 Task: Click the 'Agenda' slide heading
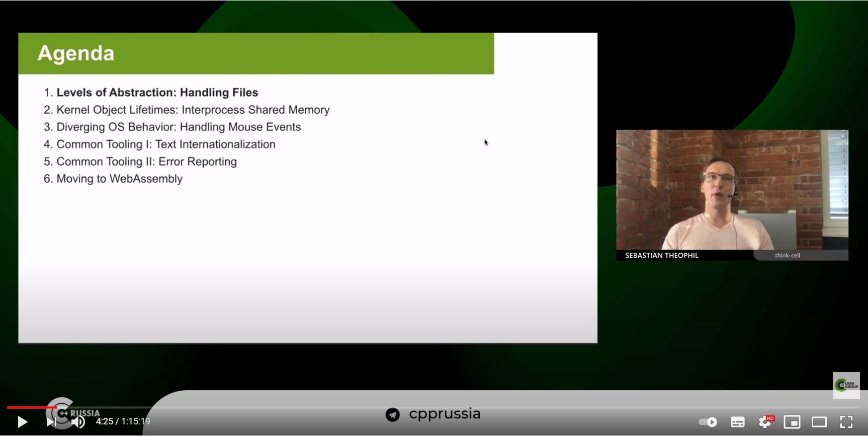[76, 53]
